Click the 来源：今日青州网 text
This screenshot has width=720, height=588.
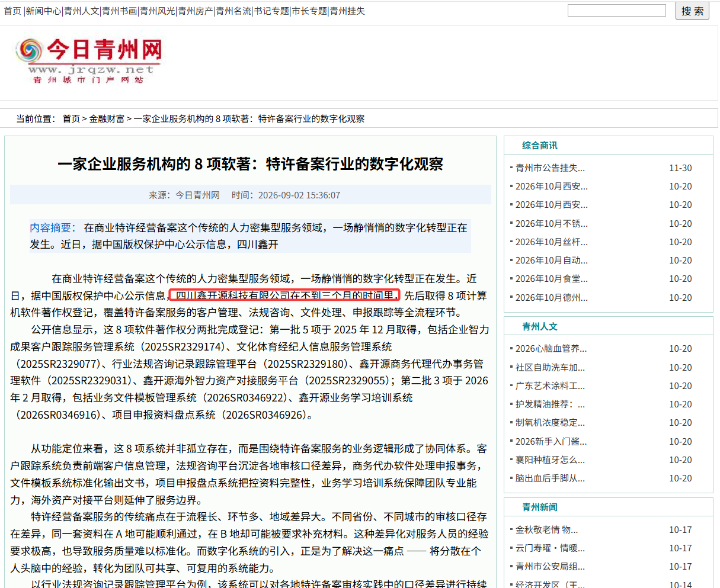click(x=184, y=195)
